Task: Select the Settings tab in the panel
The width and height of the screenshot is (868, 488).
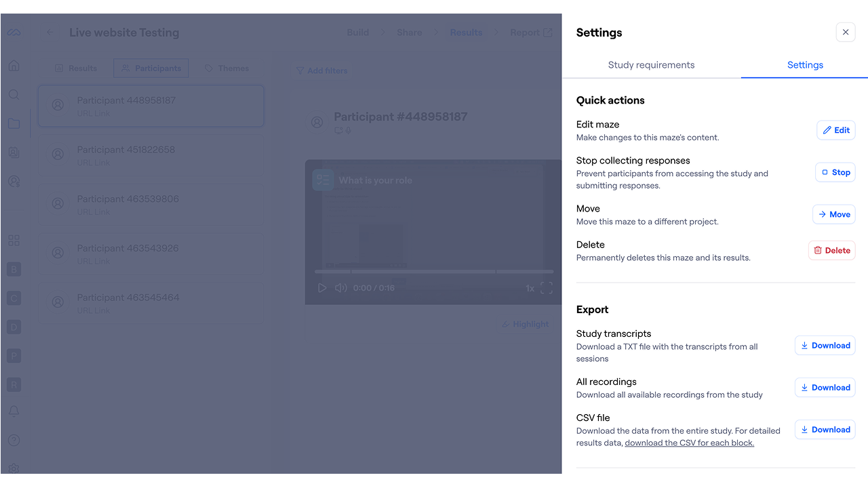Action: coord(805,65)
